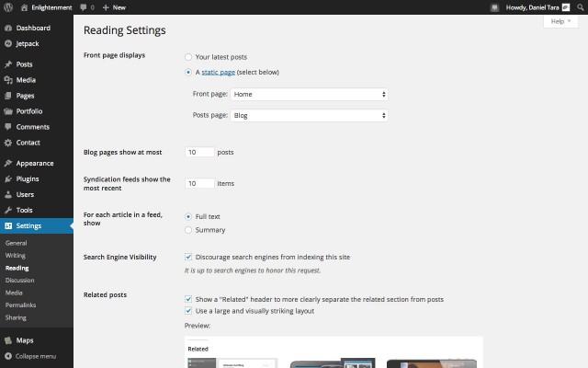Click Collapse menu text
Screen dimensions: 588x368
point(36,356)
